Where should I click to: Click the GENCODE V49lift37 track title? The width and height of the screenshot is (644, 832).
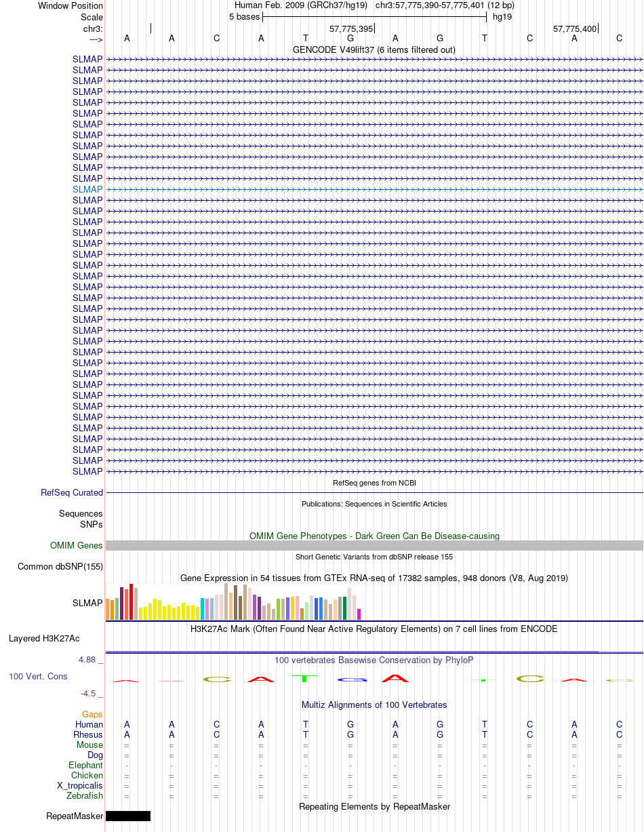click(374, 49)
